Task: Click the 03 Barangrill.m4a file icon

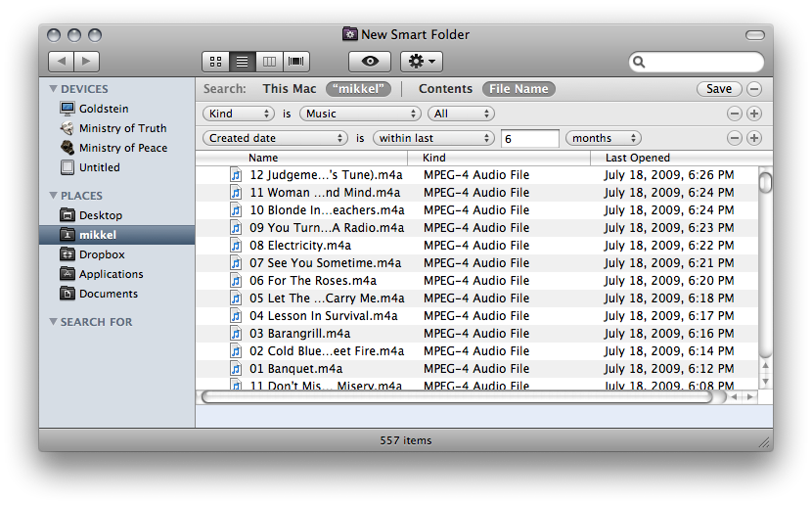Action: coord(236,334)
